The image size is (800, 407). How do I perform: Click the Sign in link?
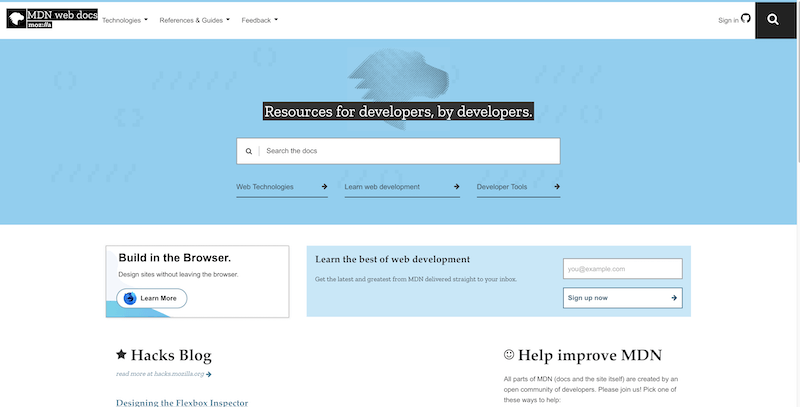pos(728,20)
